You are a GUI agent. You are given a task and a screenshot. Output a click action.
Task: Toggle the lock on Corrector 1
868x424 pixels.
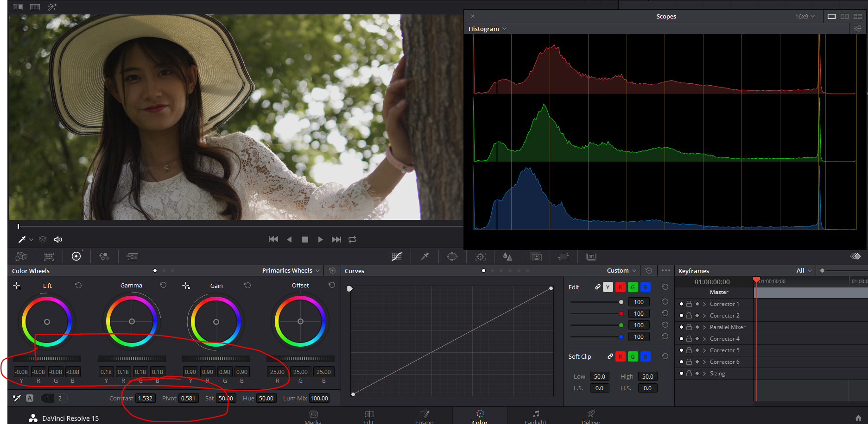pyautogui.click(x=689, y=304)
